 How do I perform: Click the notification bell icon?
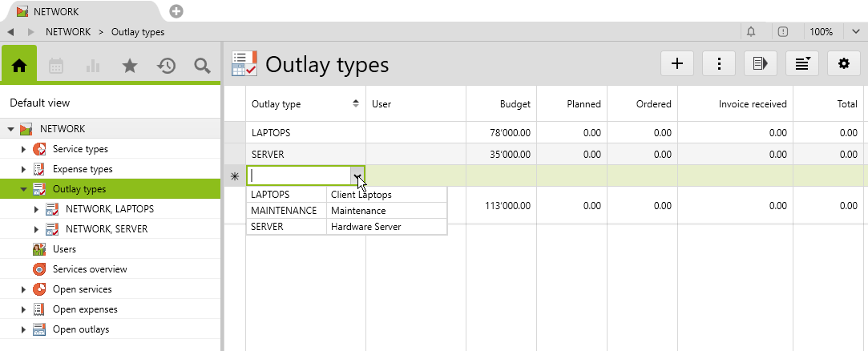[751, 32]
